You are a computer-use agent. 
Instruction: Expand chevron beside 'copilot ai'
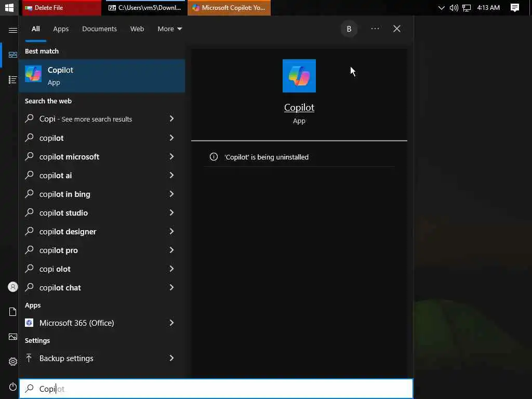(x=171, y=175)
